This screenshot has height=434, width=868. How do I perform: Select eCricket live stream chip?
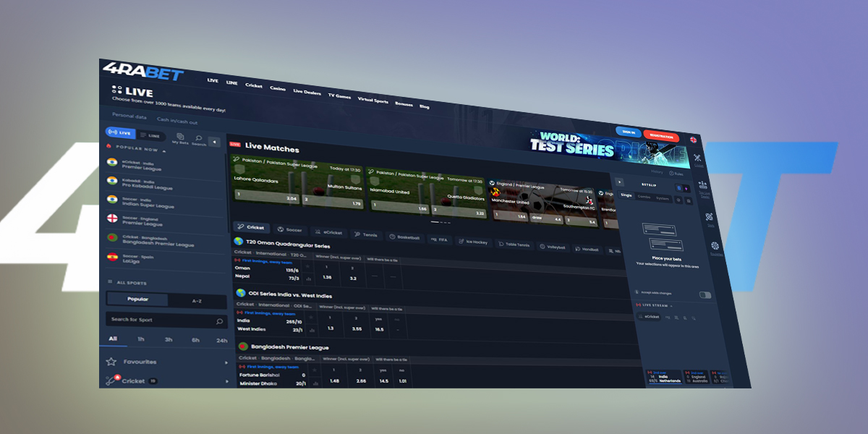(x=650, y=316)
